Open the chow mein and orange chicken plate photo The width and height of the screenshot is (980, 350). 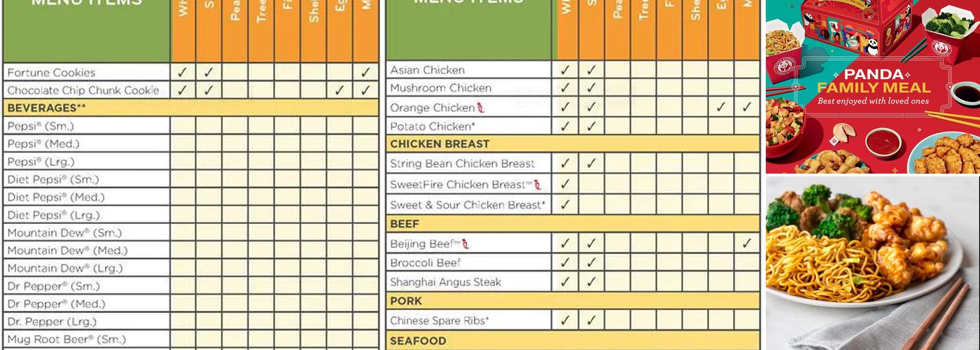pyautogui.click(x=872, y=263)
